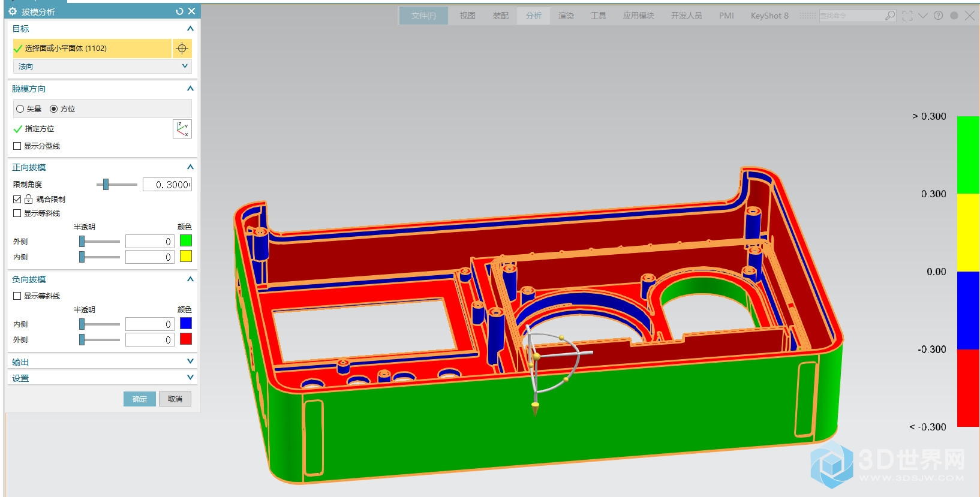Switch to the 分析 tab
This screenshot has height=497, width=980.
(534, 16)
